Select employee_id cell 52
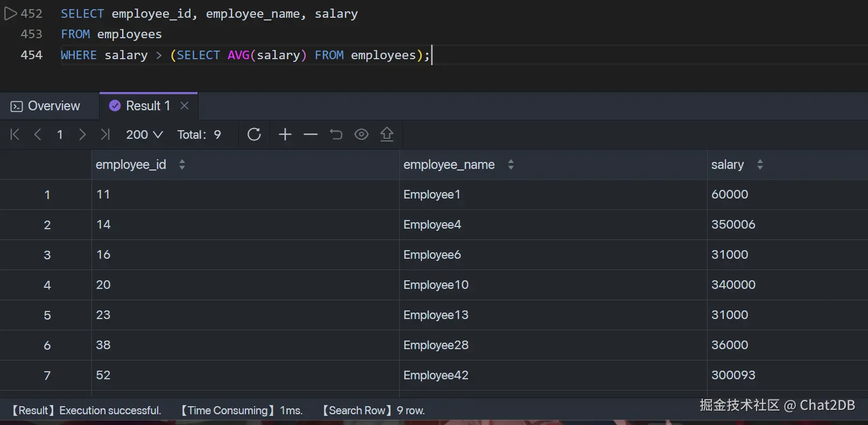 [x=245, y=375]
